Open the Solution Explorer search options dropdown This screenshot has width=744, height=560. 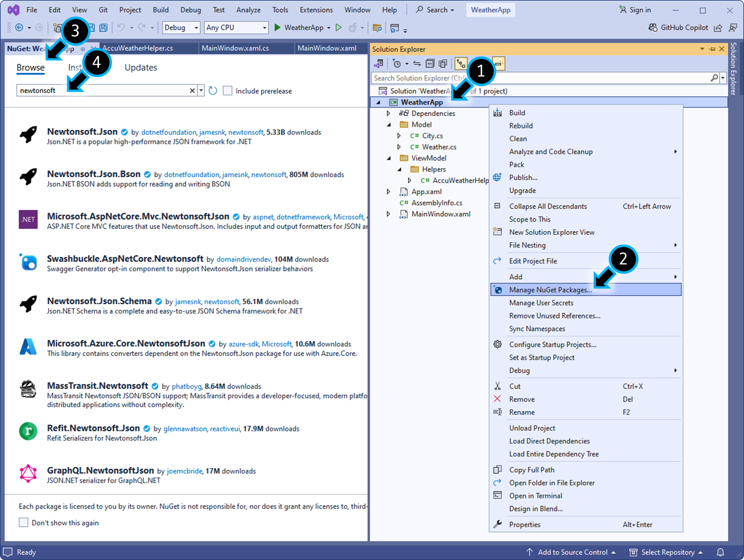723,78
